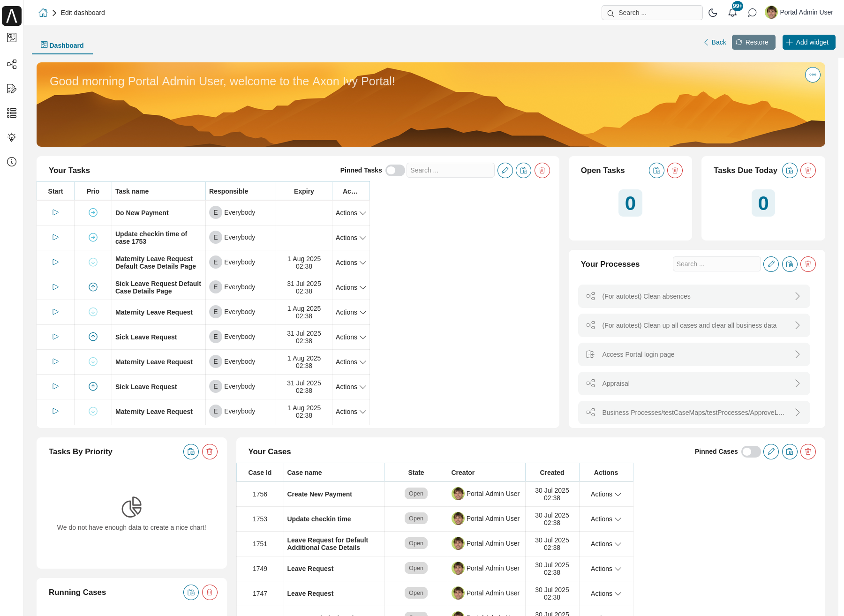Open the notifications bell with 99+ badge

pyautogui.click(x=732, y=13)
